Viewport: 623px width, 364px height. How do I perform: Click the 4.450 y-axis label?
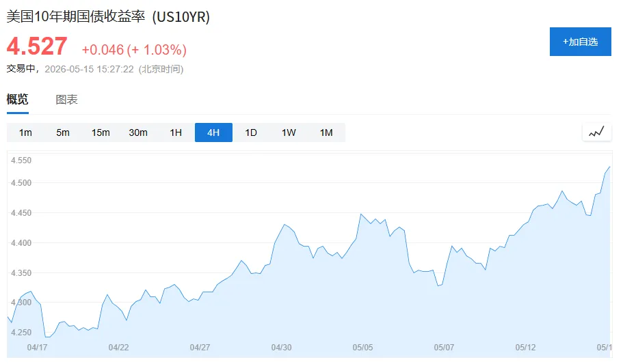pos(21,213)
